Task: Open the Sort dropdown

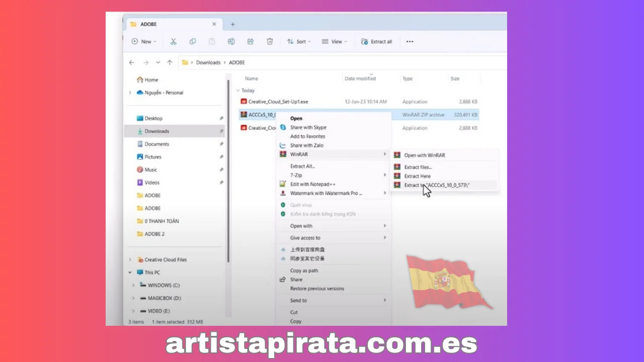Action: point(299,42)
